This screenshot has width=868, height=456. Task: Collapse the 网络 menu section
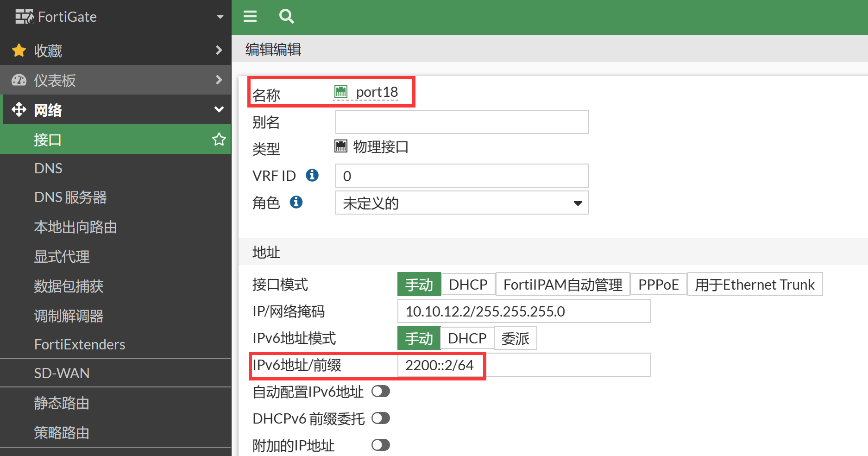click(219, 110)
